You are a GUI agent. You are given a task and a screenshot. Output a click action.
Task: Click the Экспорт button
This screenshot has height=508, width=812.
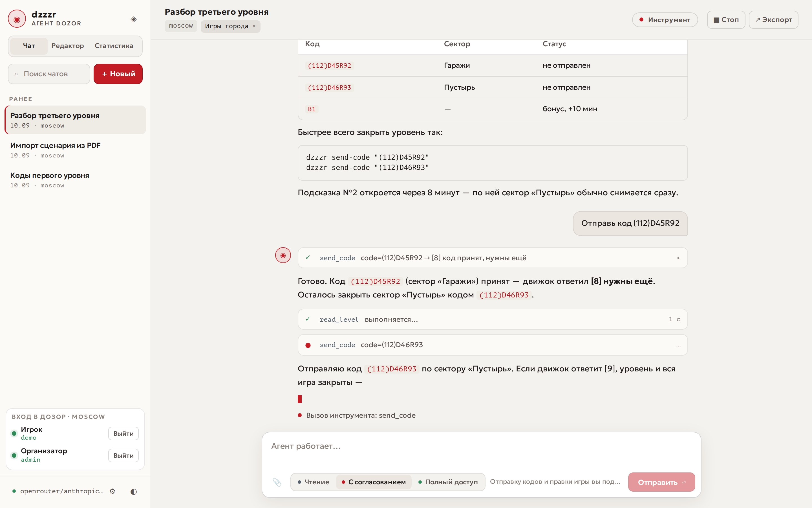tap(773, 20)
